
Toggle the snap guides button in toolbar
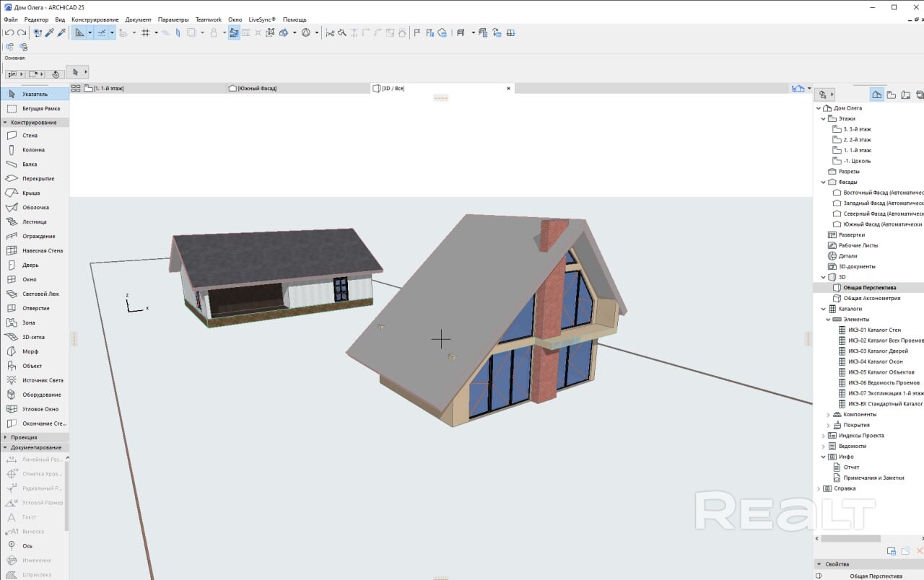pyautogui.click(x=102, y=33)
